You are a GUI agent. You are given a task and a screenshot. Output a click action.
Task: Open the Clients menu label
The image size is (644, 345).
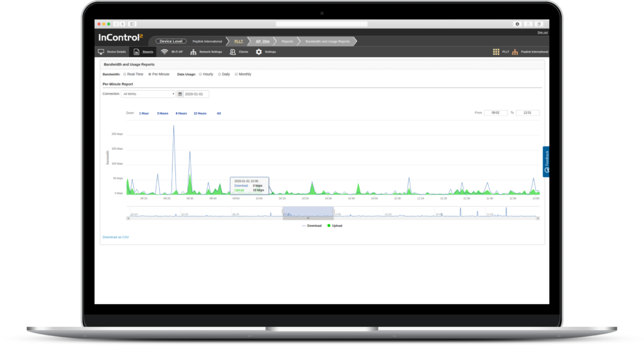243,52
